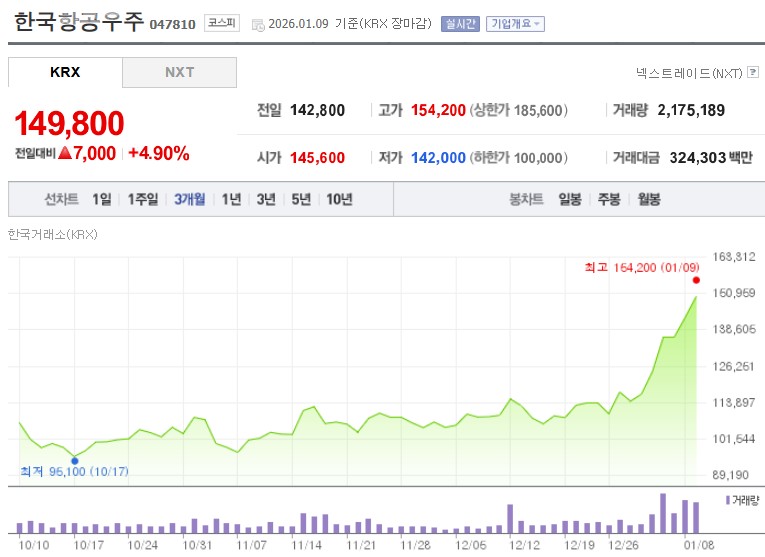Select the 1일 line chart period

click(101, 199)
